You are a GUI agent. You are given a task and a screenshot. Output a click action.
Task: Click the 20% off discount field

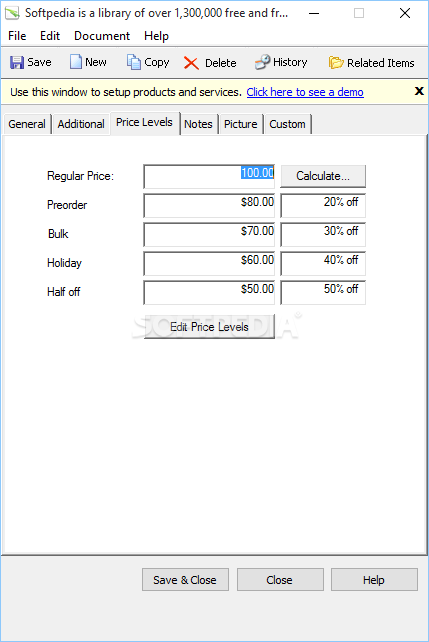click(x=323, y=206)
